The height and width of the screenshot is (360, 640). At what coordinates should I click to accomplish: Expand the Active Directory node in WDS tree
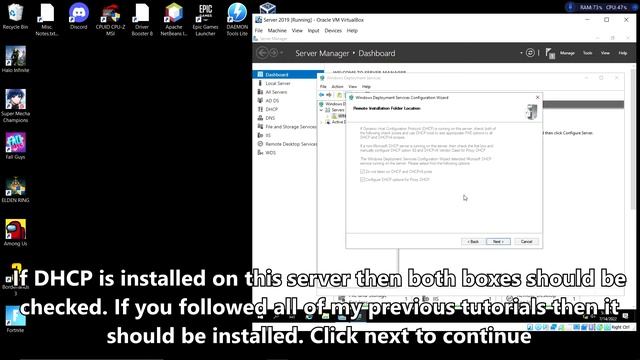321,122
